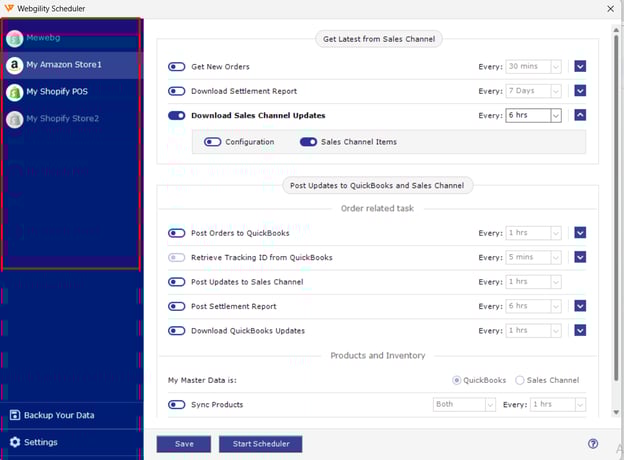Viewport: 624px width, 460px height.
Task: Click the vertical scrollbar thumb
Action: click(x=616, y=207)
